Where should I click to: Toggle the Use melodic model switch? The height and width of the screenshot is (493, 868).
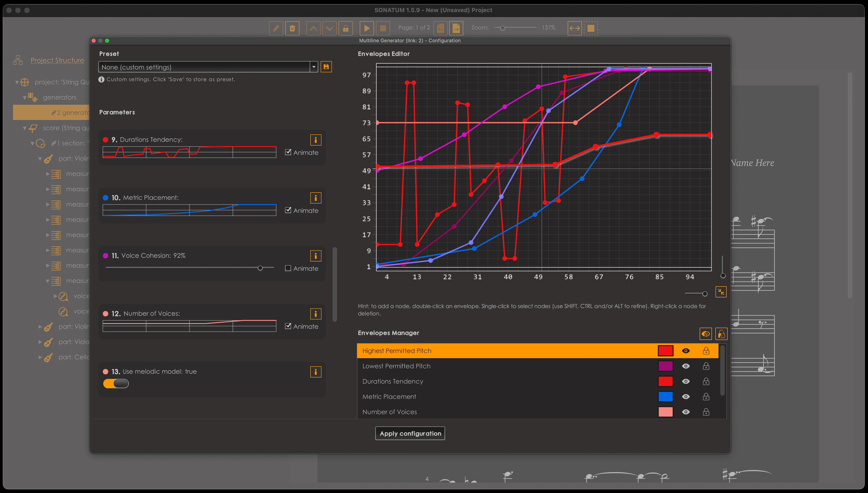click(x=116, y=384)
